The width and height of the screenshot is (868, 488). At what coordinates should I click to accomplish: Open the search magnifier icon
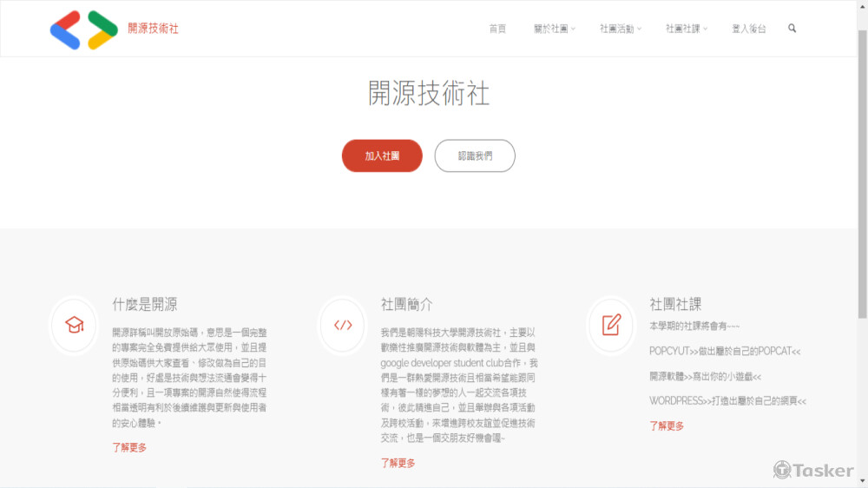tap(792, 29)
